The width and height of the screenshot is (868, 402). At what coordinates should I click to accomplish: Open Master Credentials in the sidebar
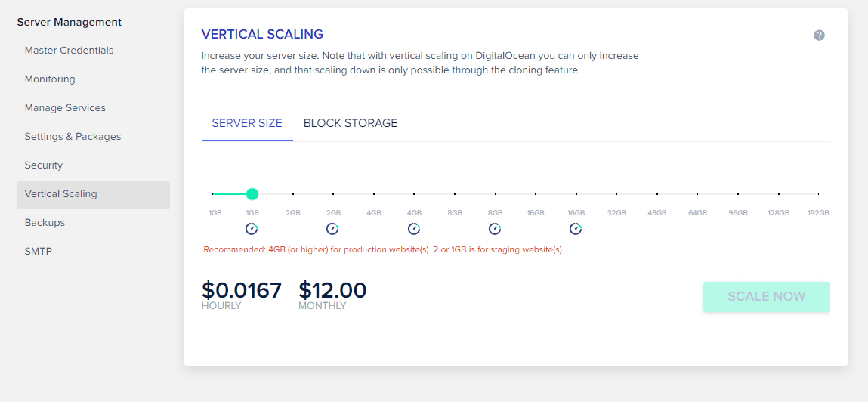(69, 51)
